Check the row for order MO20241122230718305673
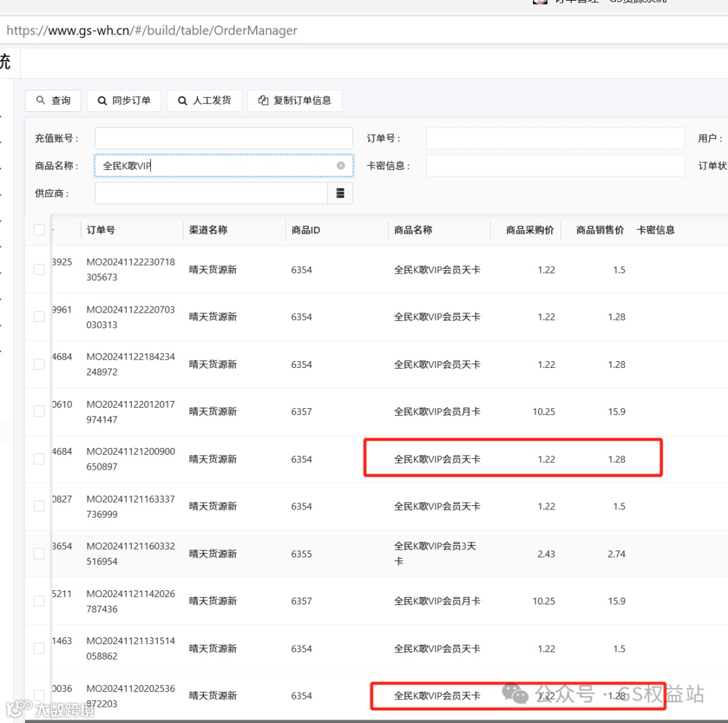 coord(39,270)
